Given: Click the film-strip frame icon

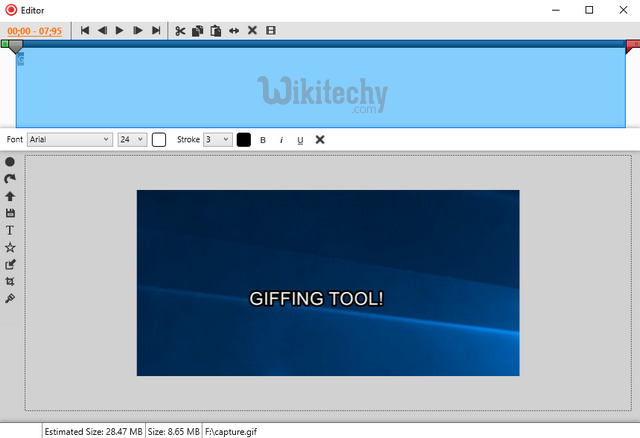Looking at the screenshot, I should tap(271, 30).
